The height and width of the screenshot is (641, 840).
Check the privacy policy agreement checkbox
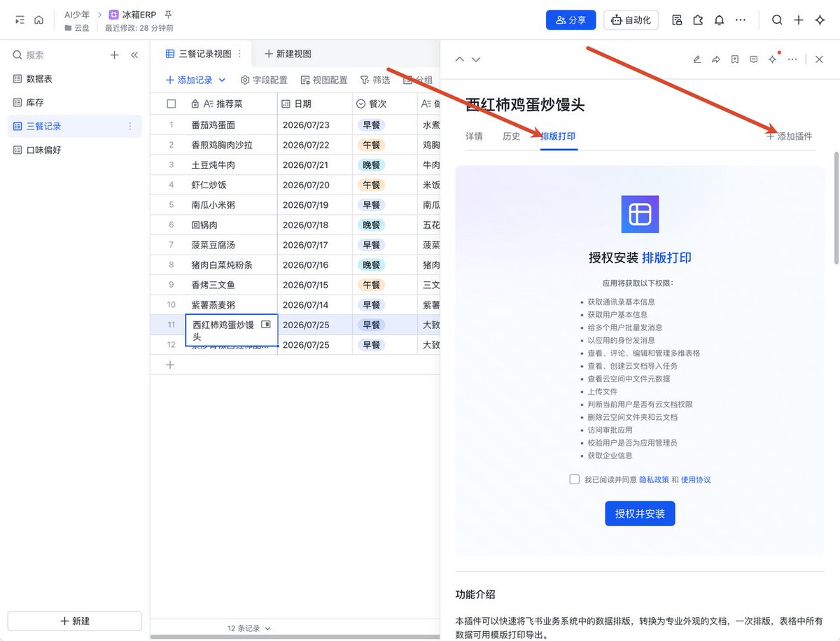coord(575,479)
